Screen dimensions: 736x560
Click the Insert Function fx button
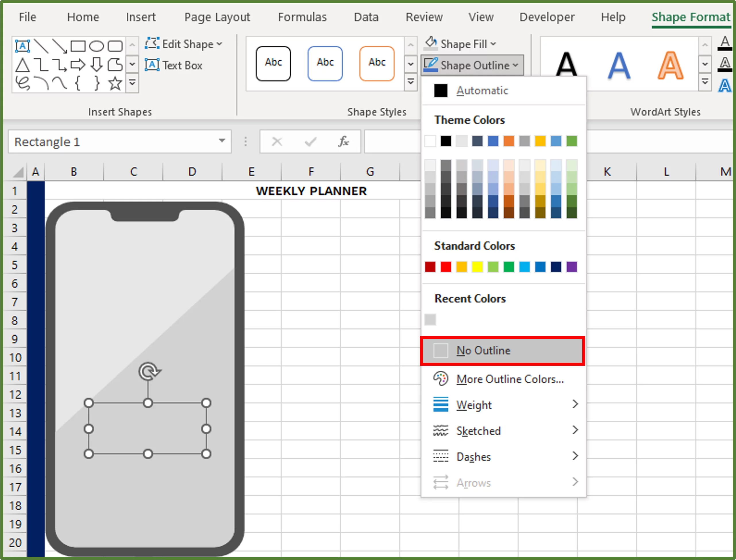click(344, 141)
